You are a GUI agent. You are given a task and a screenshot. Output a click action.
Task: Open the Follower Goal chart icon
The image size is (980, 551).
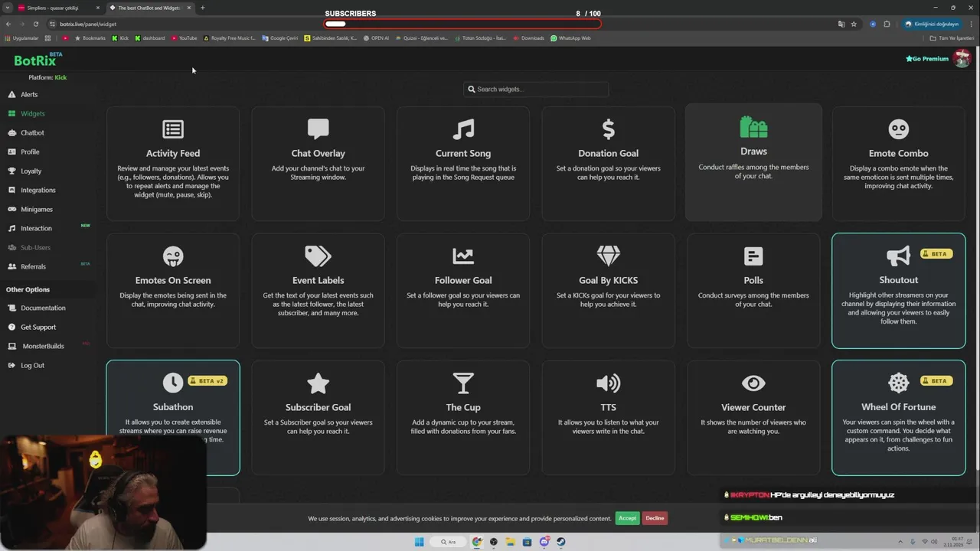(x=463, y=256)
